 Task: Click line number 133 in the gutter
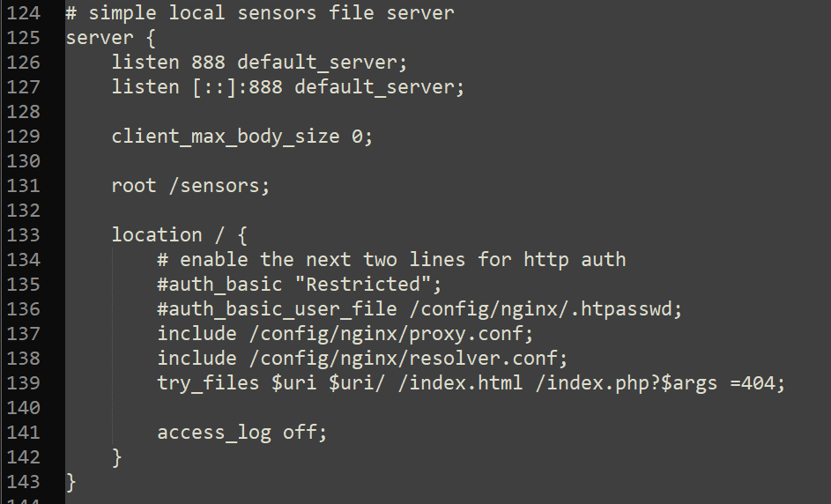click(23, 235)
